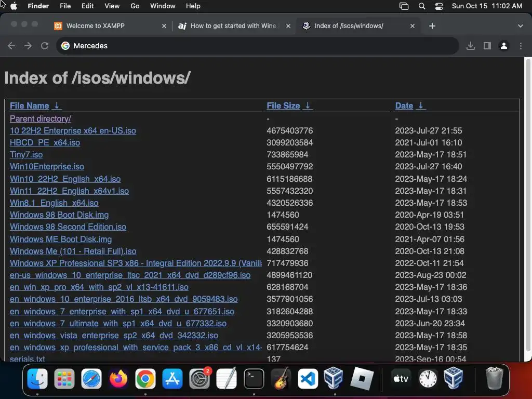Open Windows ME Boot Disk.img link
Screen dimensions: 532x399
[61, 239]
